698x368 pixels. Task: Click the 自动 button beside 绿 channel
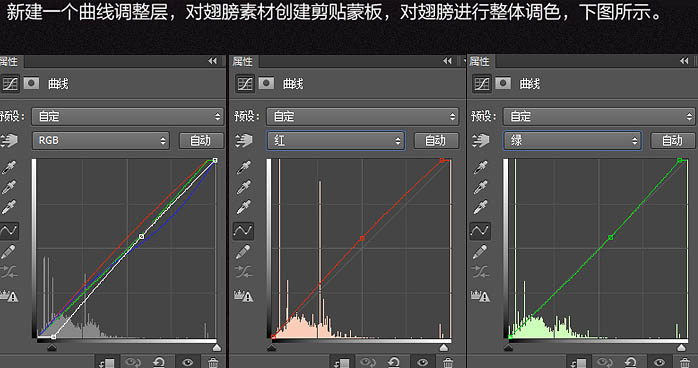point(673,141)
